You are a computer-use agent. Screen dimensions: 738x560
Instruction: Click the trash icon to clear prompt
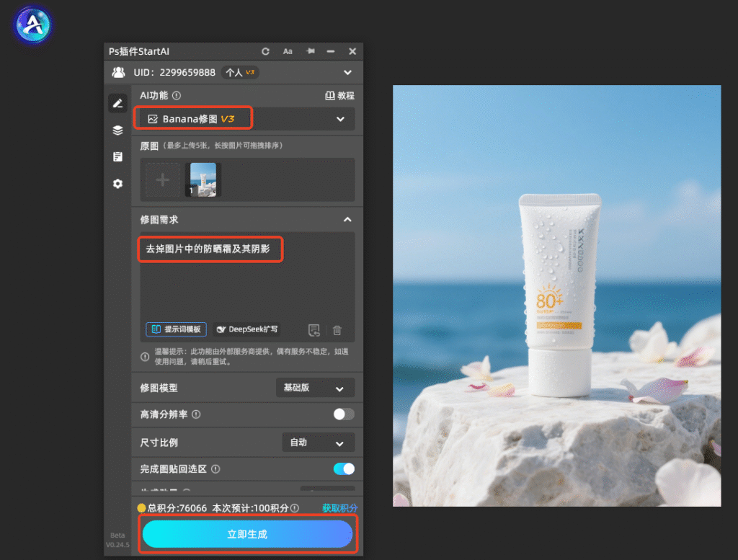point(337,330)
